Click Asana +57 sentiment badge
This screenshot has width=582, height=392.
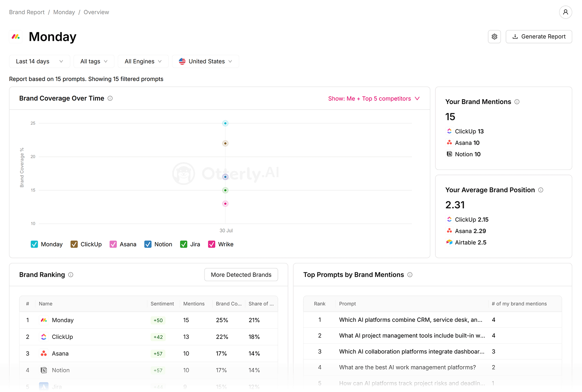158,354
